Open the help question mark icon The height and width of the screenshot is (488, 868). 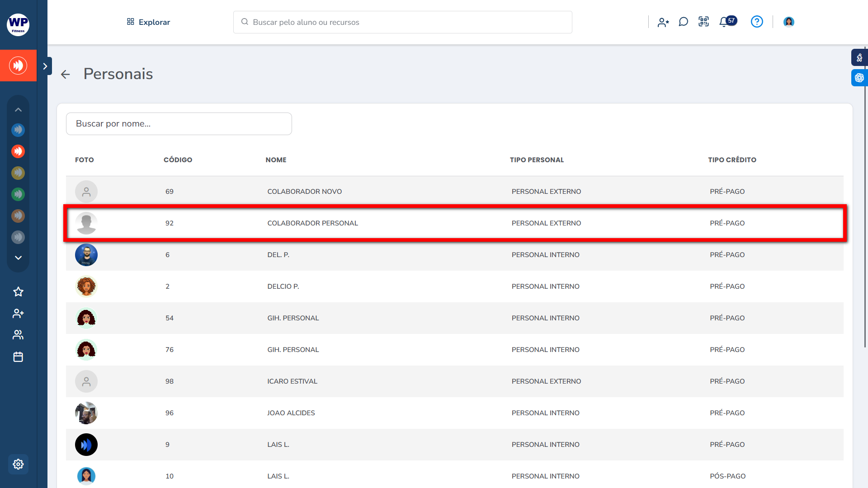[757, 22]
